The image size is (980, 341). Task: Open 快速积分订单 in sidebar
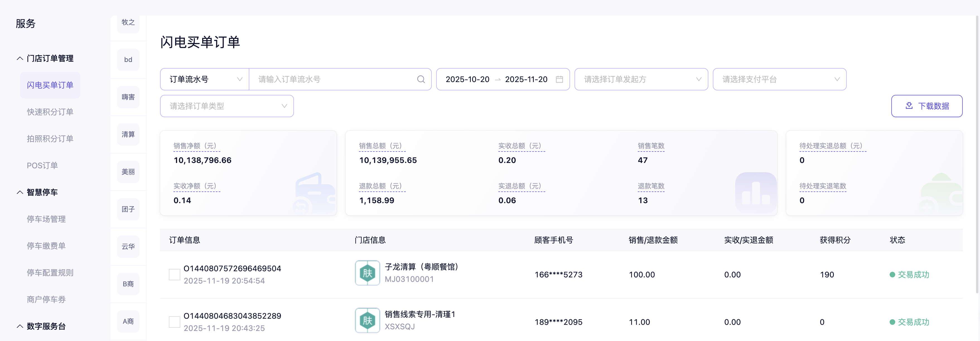pyautogui.click(x=50, y=112)
